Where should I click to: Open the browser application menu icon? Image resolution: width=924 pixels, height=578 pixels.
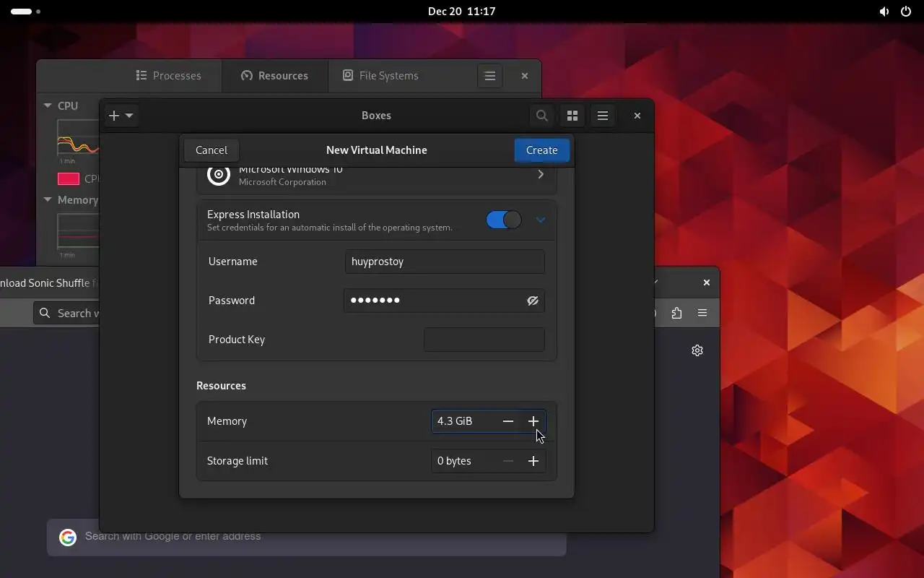[702, 313]
